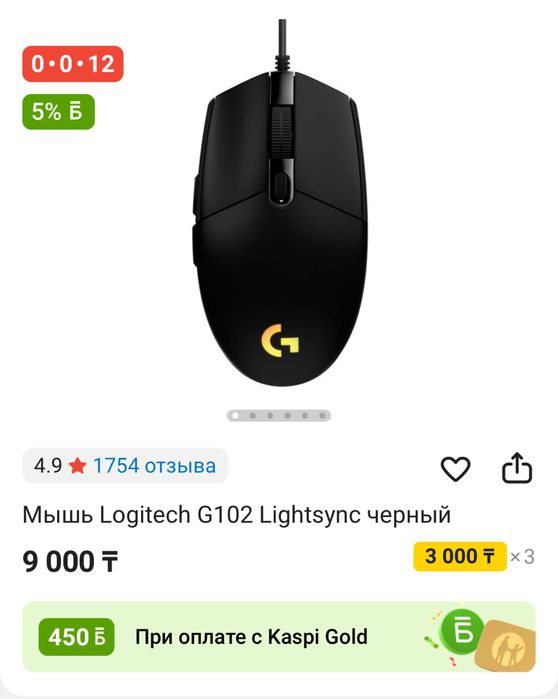Tap the product title Logitech G102 Lightsync

coord(237,515)
